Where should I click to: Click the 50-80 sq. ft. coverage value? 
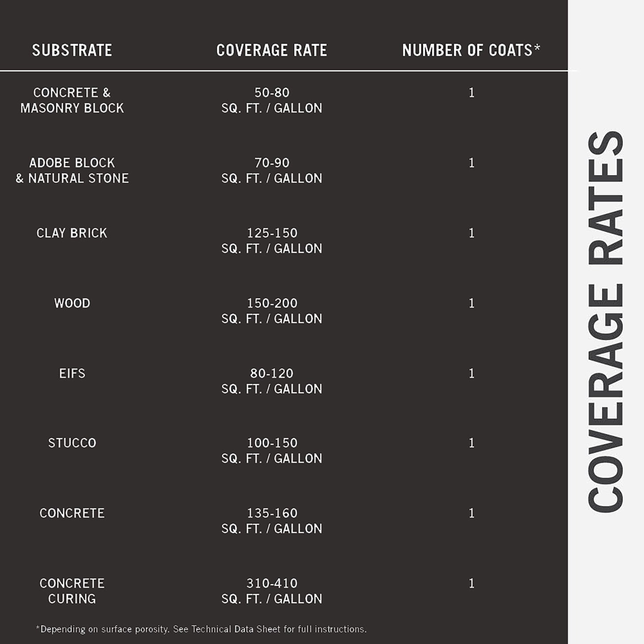click(x=271, y=100)
